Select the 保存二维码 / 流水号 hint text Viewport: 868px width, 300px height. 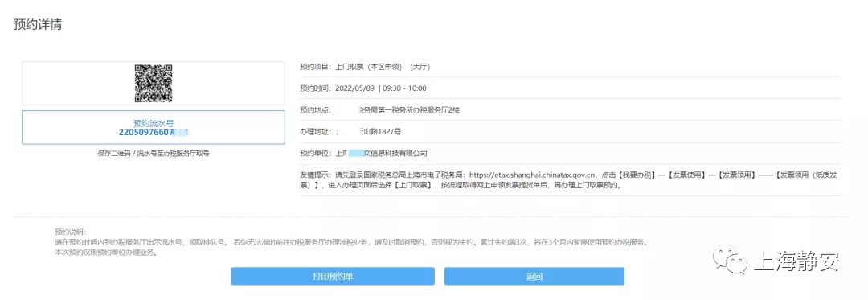tap(154, 154)
